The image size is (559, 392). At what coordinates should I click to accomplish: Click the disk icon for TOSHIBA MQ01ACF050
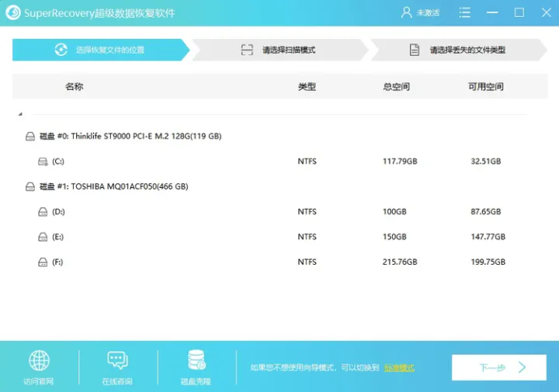point(30,187)
